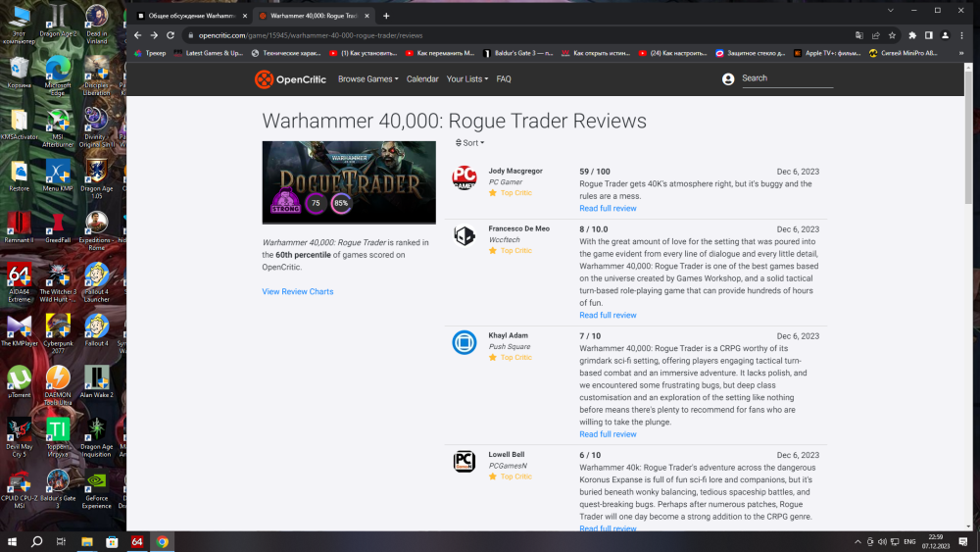Click the Rogue Trader cover thumbnail
This screenshot has width=980, height=552.
tap(349, 182)
